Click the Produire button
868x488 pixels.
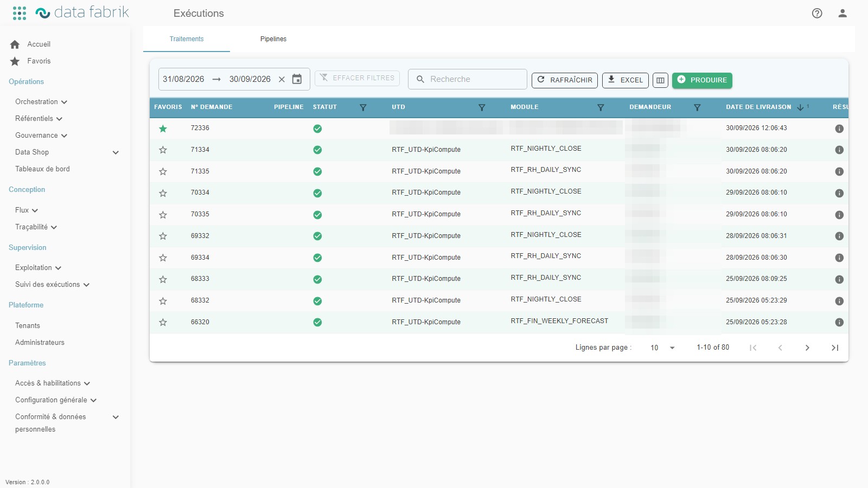coord(702,80)
